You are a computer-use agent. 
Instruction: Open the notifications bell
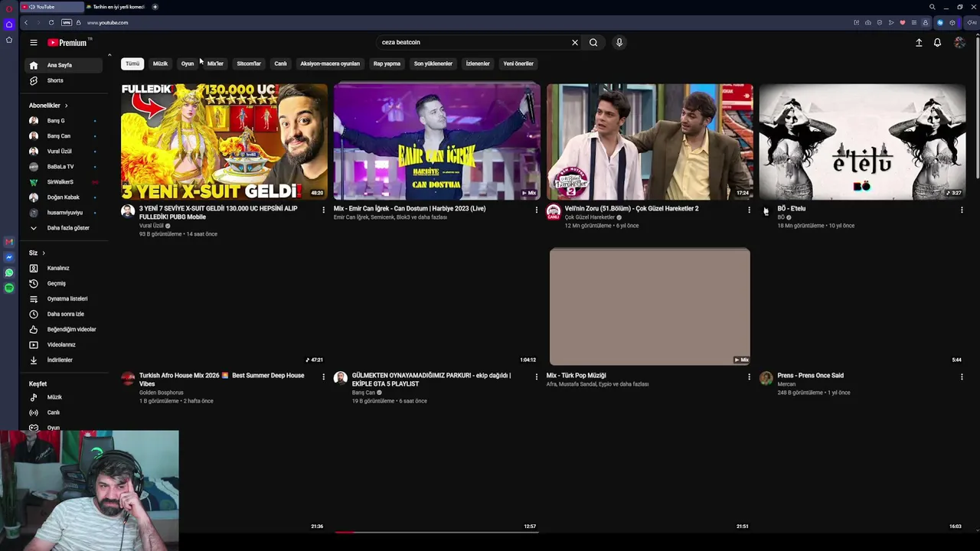(x=937, y=43)
